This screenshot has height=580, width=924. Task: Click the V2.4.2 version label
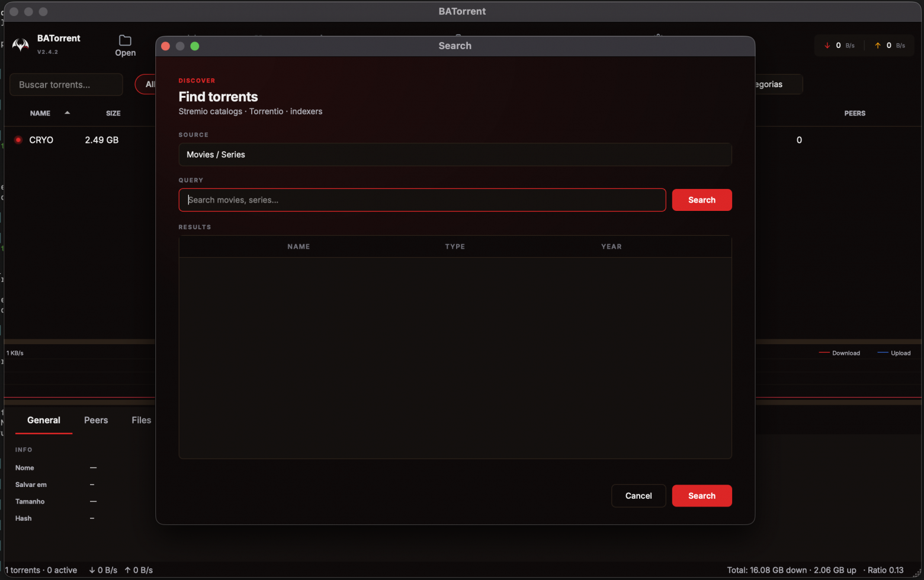pos(47,52)
